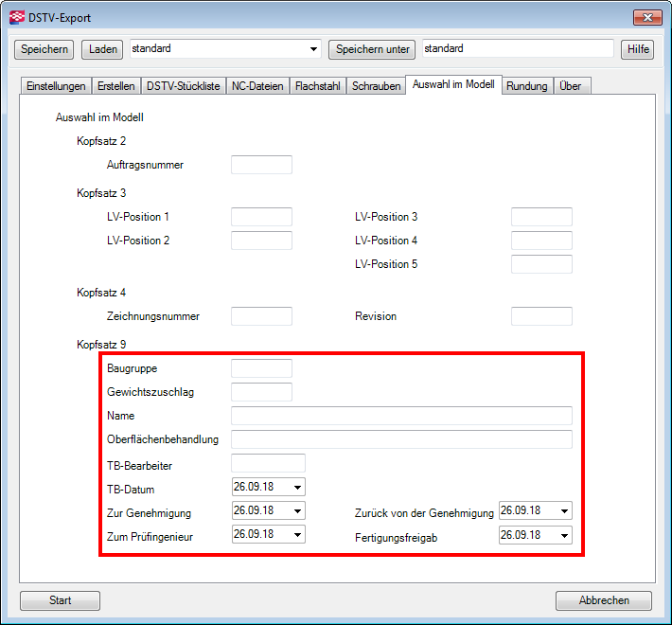Open the Zur Genehmigung date dropdown

click(x=297, y=510)
